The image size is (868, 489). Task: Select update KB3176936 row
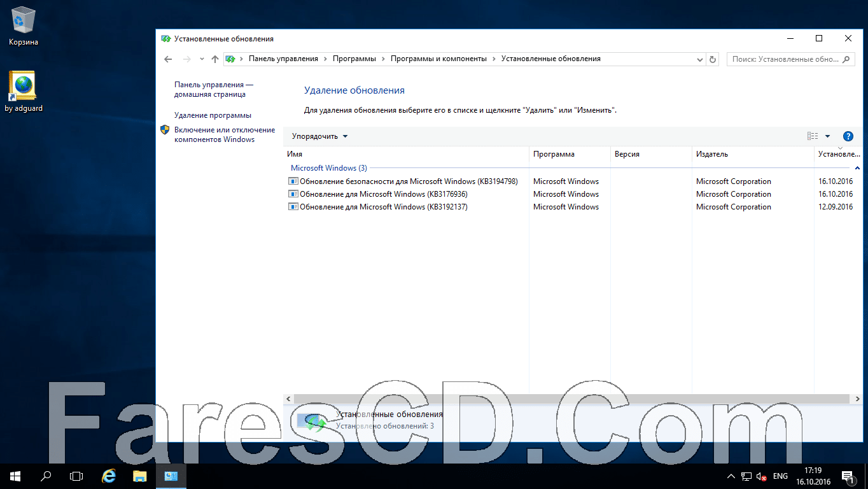tap(573, 194)
